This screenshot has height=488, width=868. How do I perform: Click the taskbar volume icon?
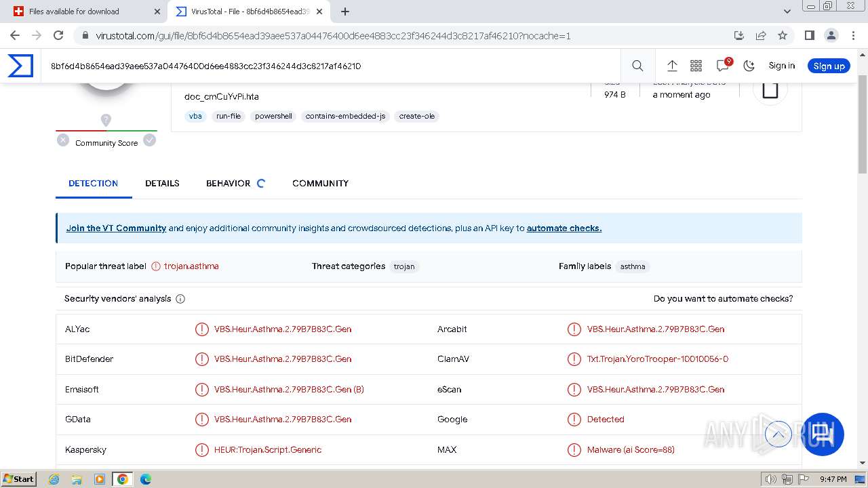click(x=771, y=479)
